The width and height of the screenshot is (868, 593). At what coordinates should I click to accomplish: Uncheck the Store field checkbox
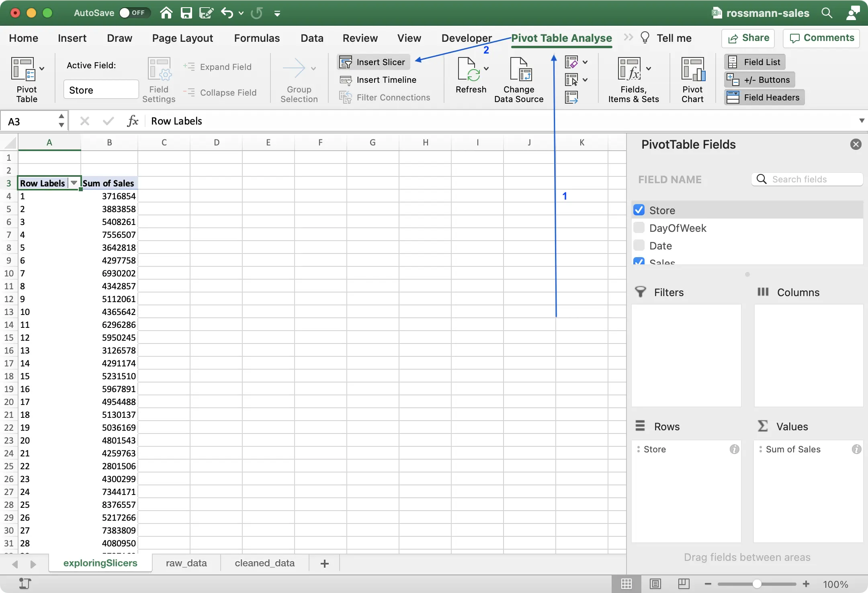[x=639, y=210]
